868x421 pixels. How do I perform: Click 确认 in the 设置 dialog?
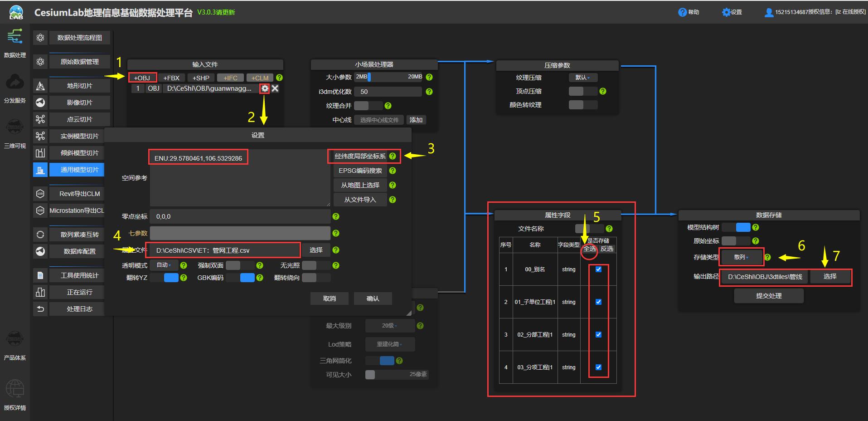click(x=373, y=299)
